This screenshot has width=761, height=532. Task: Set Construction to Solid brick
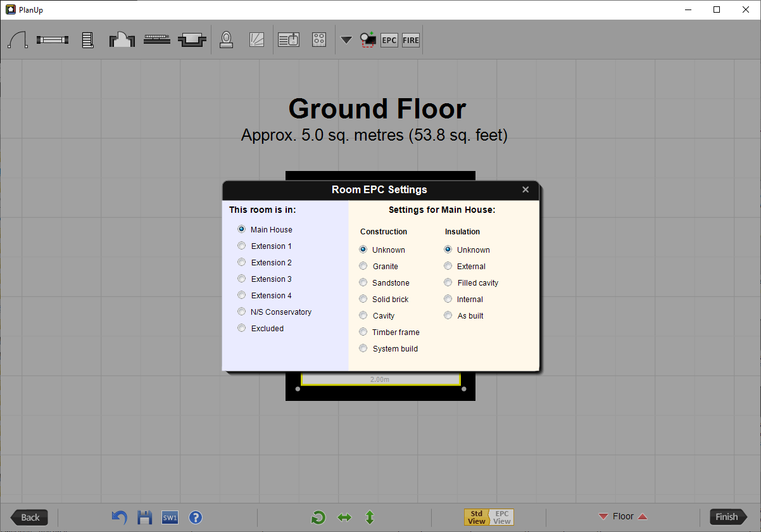(x=363, y=299)
